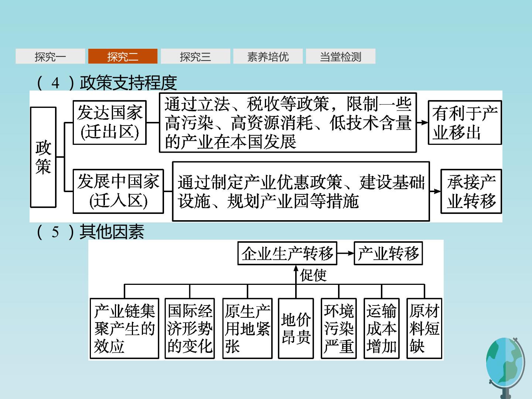Viewport: 532px width, 399px height.
Task: Select the 国际经济形势的变化 box
Action: [190, 328]
